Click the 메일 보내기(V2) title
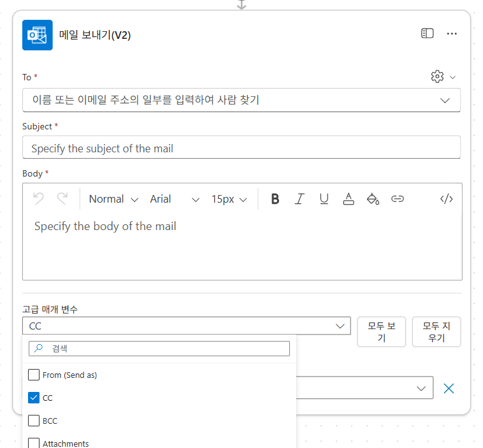This screenshot has height=448, width=483. (x=95, y=35)
